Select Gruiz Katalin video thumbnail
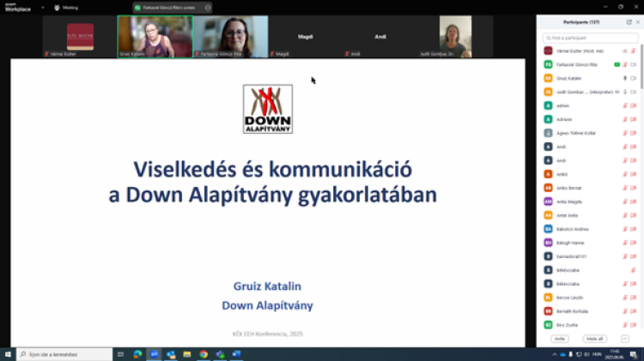The image size is (644, 361). (155, 37)
